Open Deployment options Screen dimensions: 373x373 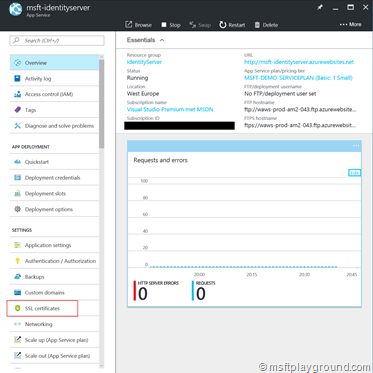click(54, 209)
